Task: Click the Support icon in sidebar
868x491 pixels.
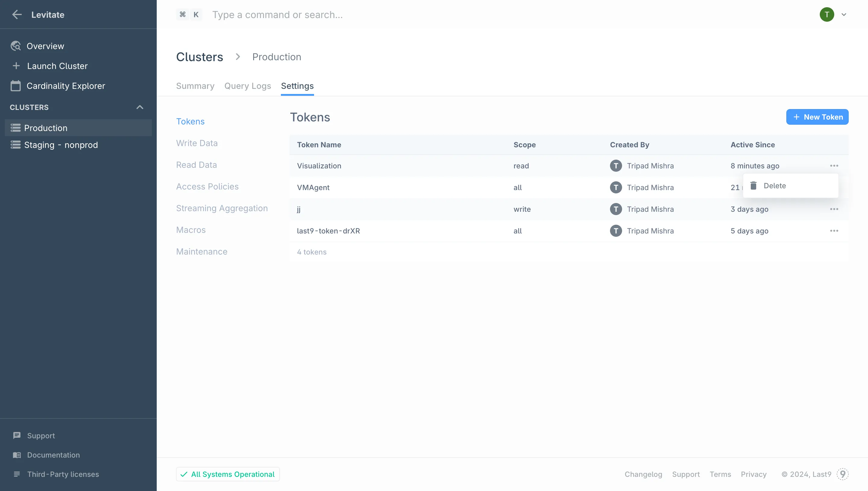Action: [17, 435]
